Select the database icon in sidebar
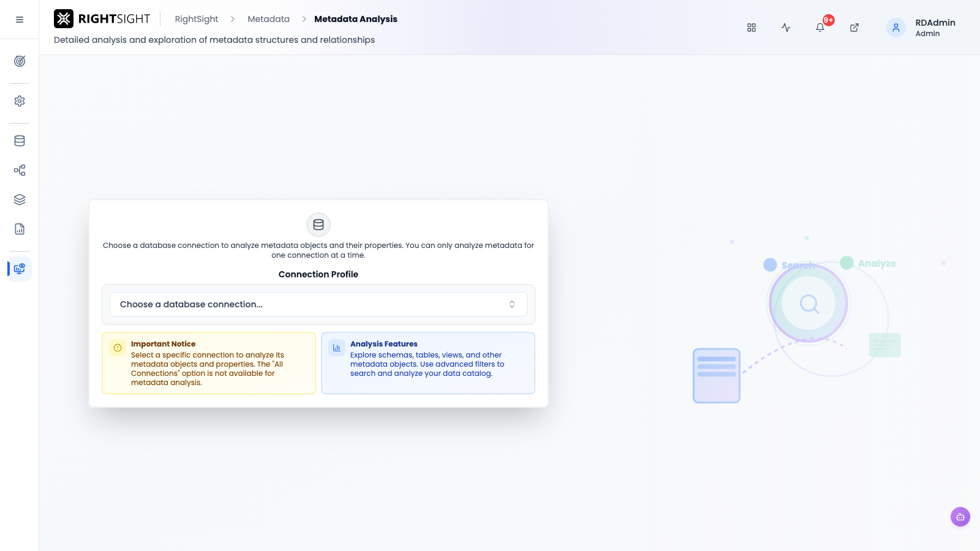The image size is (980, 551). tap(20, 141)
